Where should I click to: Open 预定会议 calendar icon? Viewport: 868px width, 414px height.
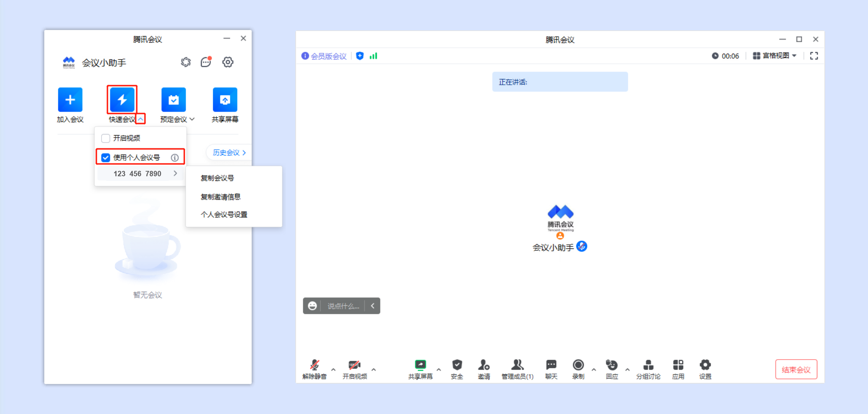(174, 100)
